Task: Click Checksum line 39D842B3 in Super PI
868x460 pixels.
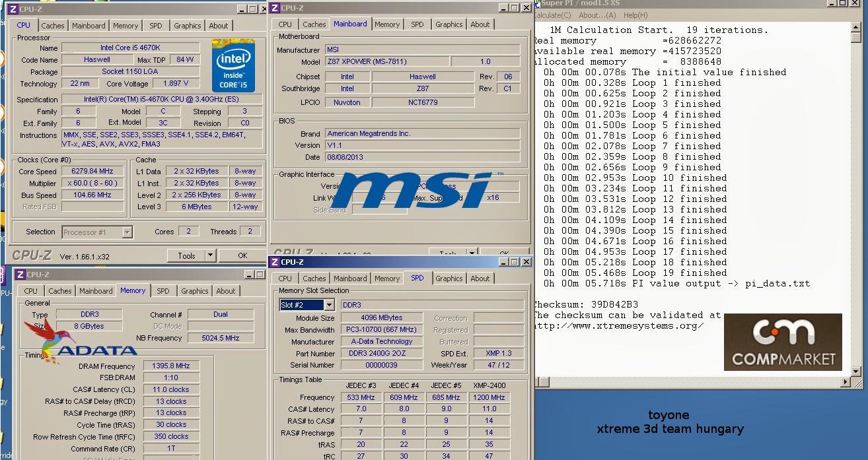Action: pyautogui.click(x=586, y=305)
